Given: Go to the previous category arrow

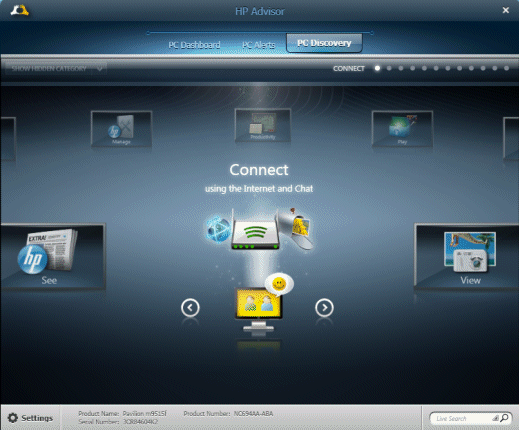Looking at the screenshot, I should pos(190,307).
